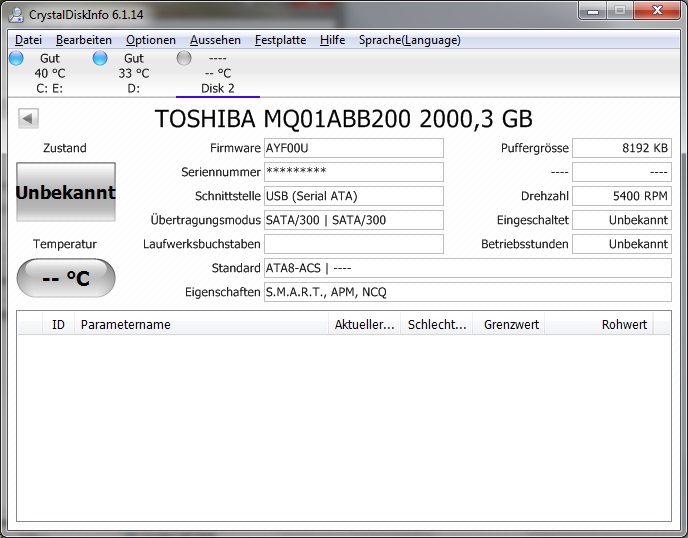Click the ID column header
688x538 pixels.
tap(58, 324)
